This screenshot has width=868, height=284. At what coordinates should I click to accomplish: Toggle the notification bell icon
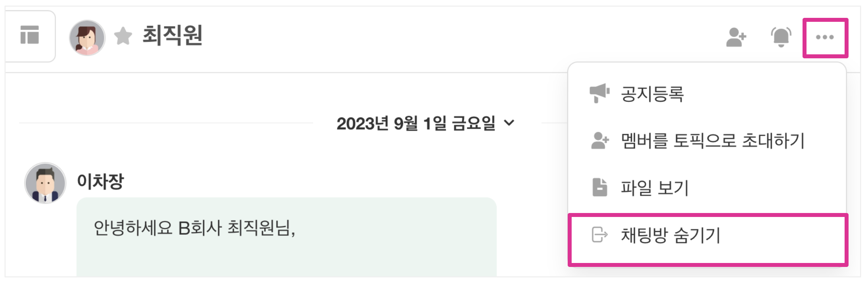click(x=781, y=37)
